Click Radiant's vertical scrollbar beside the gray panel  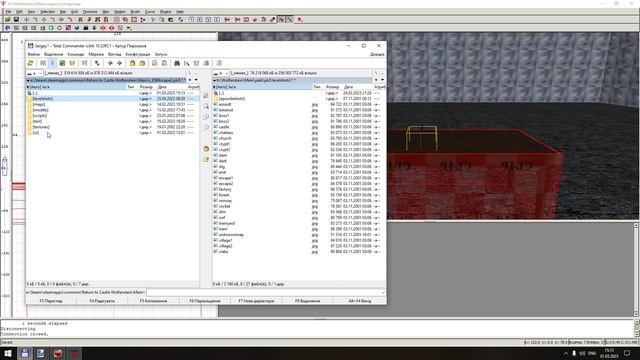click(x=636, y=269)
